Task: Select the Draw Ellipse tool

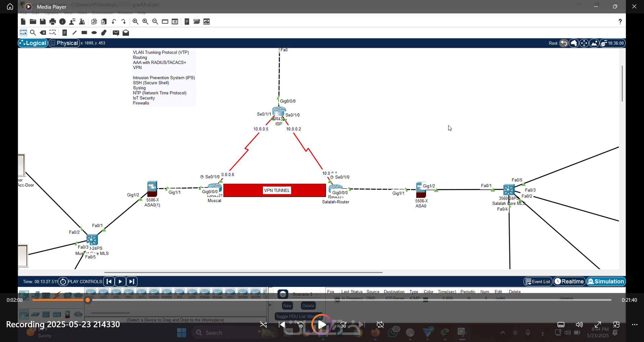Action: click(x=94, y=33)
